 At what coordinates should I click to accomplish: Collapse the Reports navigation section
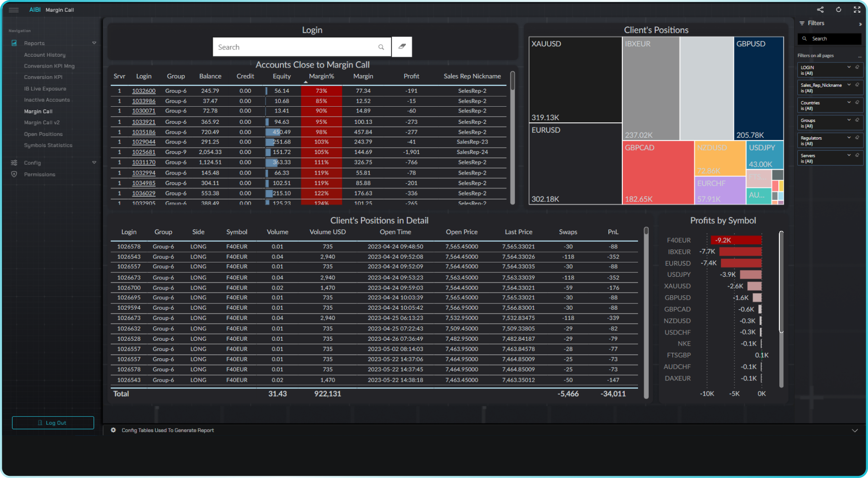click(94, 43)
